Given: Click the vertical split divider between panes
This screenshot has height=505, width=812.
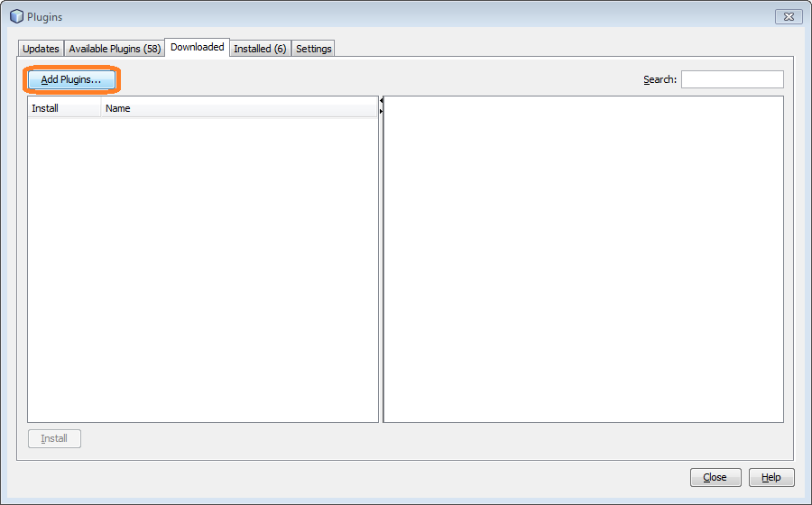Looking at the screenshot, I should 381,269.
